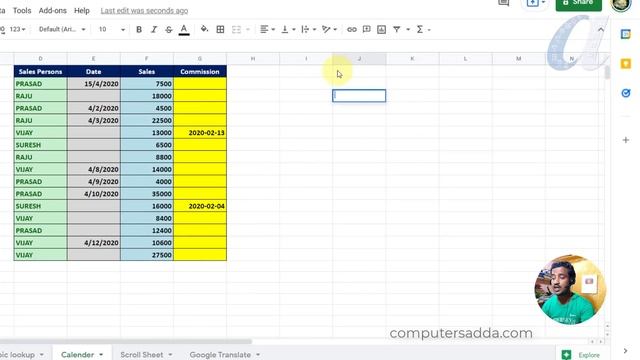Select column H header
Image resolution: width=640 pixels, height=360 pixels.
click(x=253, y=59)
